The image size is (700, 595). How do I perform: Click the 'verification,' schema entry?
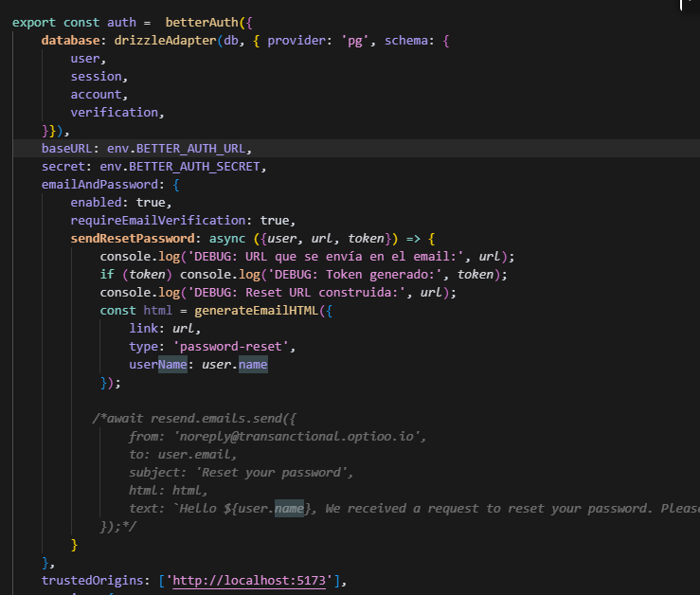click(x=117, y=113)
